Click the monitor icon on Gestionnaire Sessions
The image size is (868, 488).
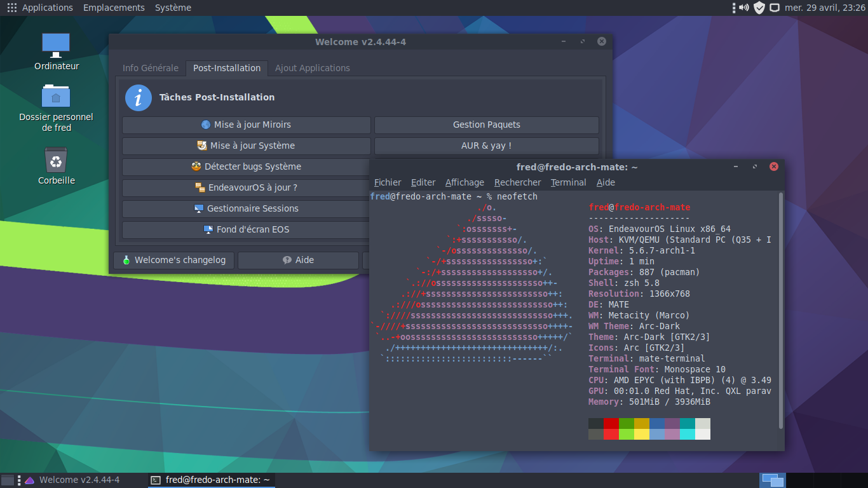(x=199, y=208)
